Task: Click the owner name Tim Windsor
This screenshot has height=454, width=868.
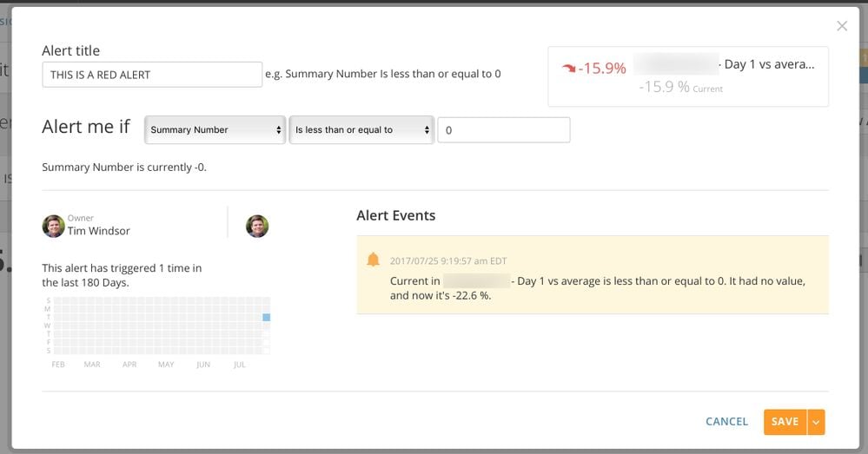Action: pos(98,231)
